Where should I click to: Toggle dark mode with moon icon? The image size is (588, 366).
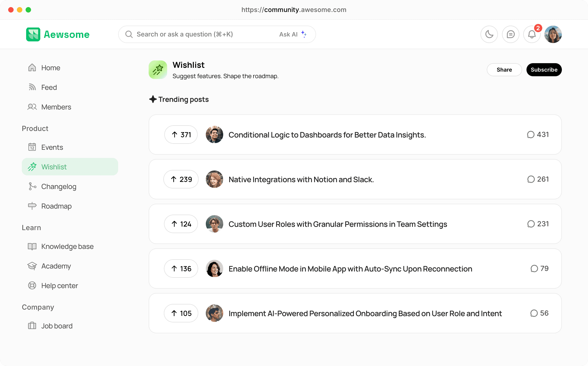pyautogui.click(x=489, y=34)
